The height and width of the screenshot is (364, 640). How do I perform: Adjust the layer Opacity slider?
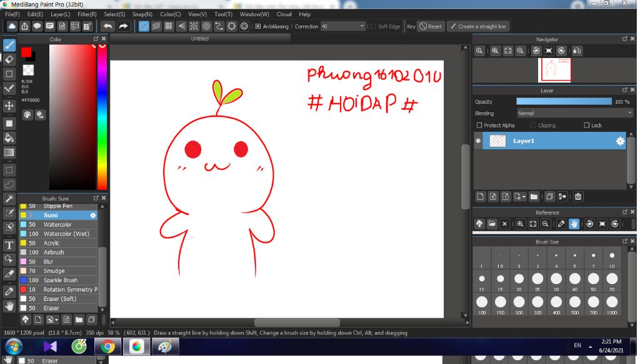[564, 102]
